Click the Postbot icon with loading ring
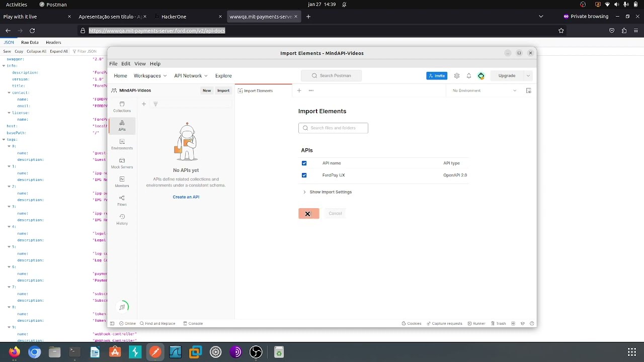 [x=122, y=307]
